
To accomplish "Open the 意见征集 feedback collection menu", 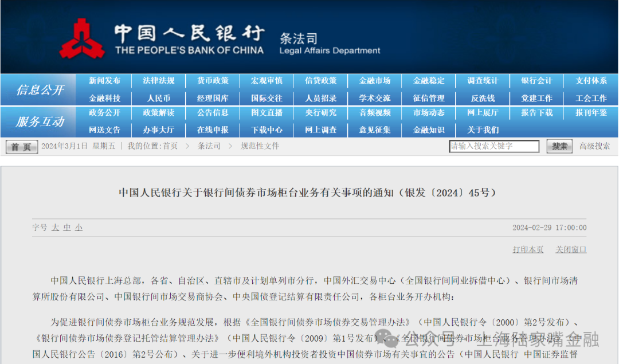I will coord(375,130).
